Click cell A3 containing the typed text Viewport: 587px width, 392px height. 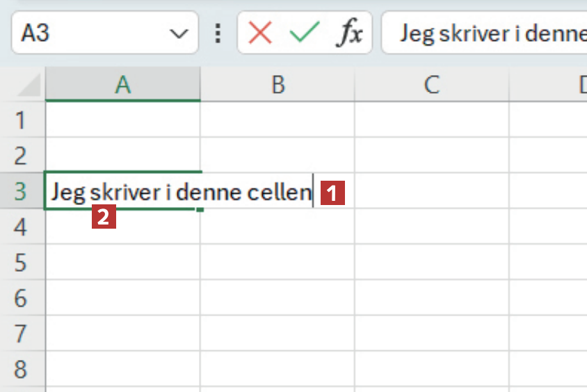point(122,191)
